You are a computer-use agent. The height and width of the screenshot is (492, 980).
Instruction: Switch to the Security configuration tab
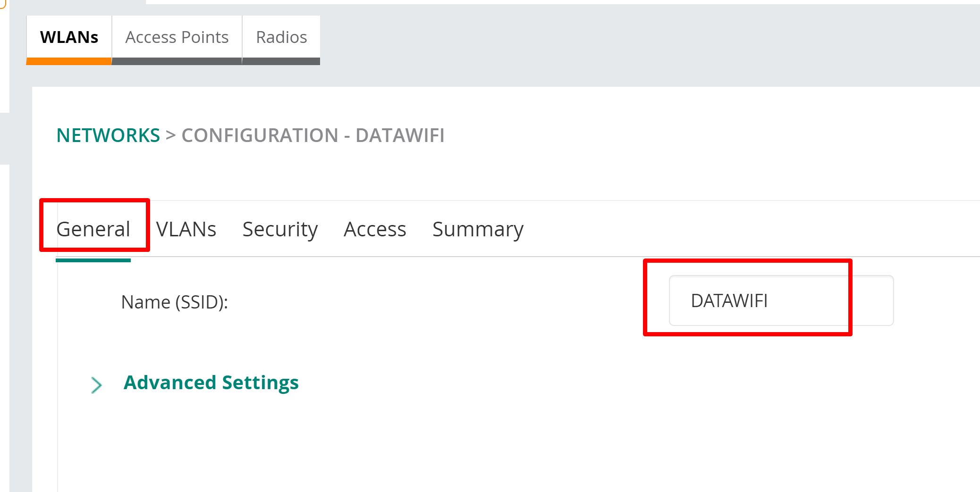click(x=280, y=229)
